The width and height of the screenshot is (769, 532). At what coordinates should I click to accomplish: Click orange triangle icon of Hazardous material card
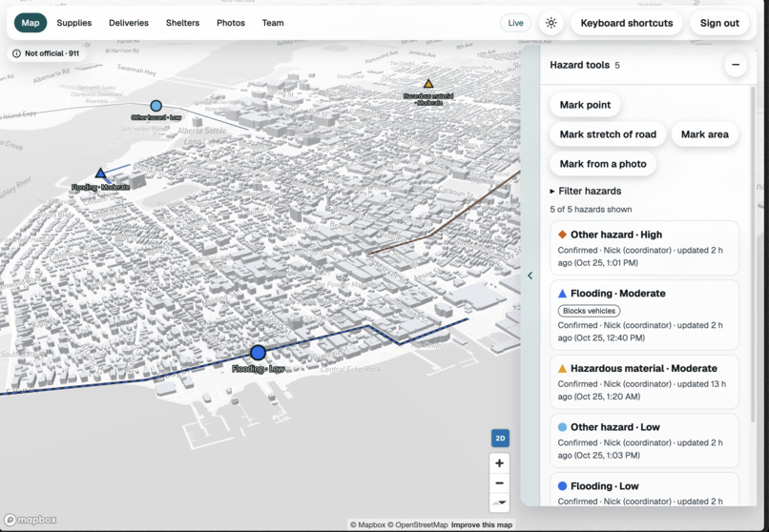pyautogui.click(x=563, y=368)
